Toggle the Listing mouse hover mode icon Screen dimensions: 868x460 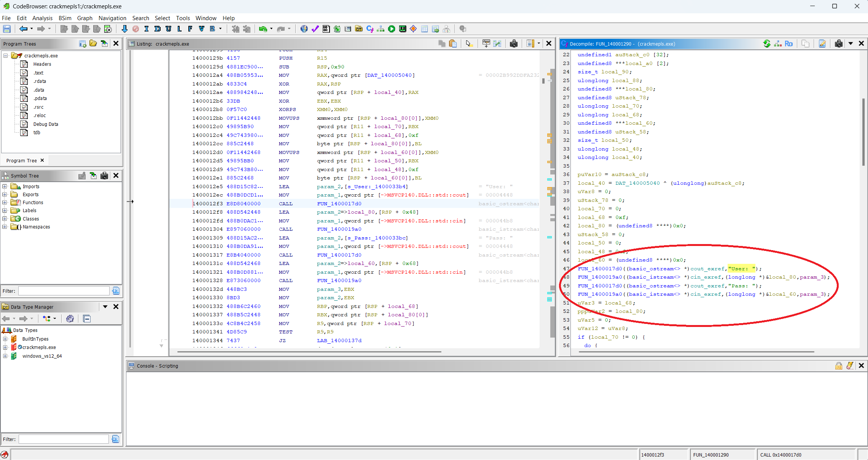click(469, 44)
